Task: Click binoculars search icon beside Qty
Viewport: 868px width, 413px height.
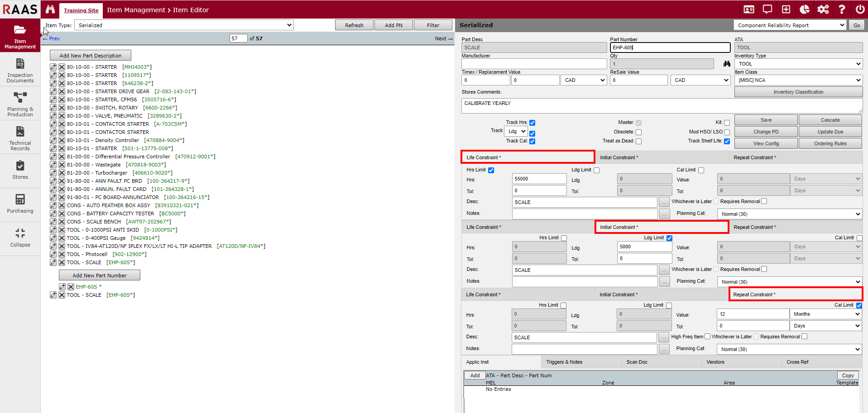Action: [x=727, y=64]
